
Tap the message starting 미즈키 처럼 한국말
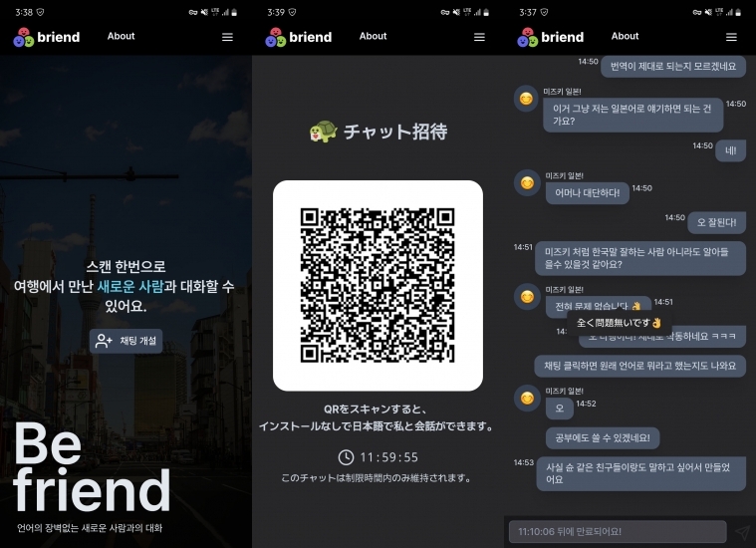[x=640, y=258]
